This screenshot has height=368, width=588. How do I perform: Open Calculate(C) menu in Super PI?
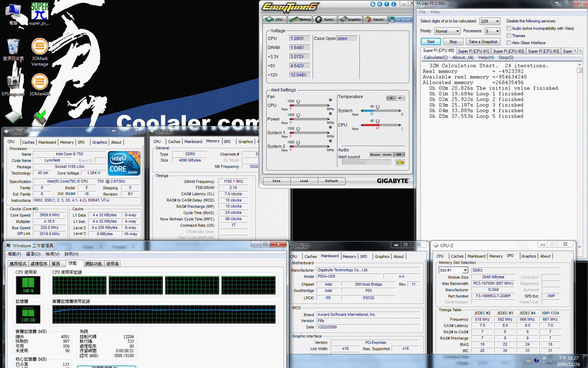coord(435,57)
